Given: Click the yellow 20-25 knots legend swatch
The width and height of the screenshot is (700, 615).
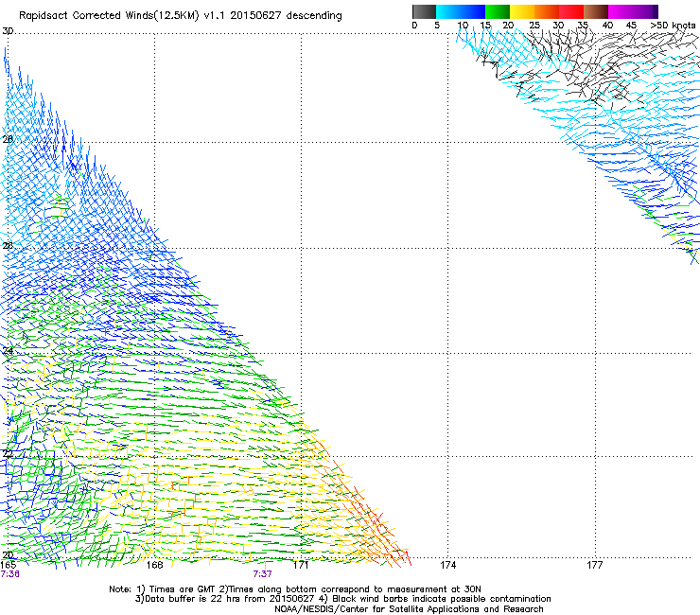Looking at the screenshot, I should tap(522, 11).
